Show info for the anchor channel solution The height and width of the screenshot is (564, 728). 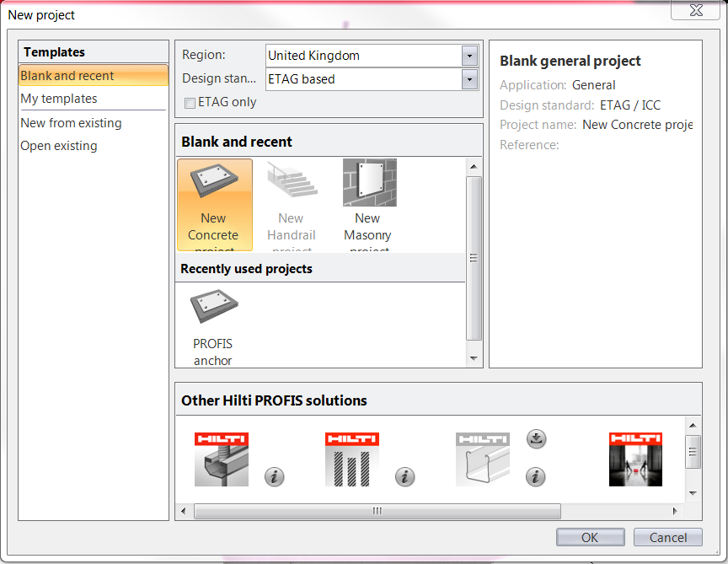point(275,476)
